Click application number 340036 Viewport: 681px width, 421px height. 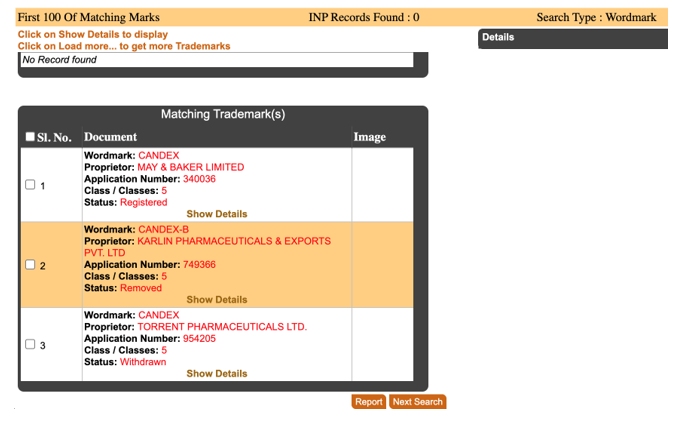pos(199,179)
